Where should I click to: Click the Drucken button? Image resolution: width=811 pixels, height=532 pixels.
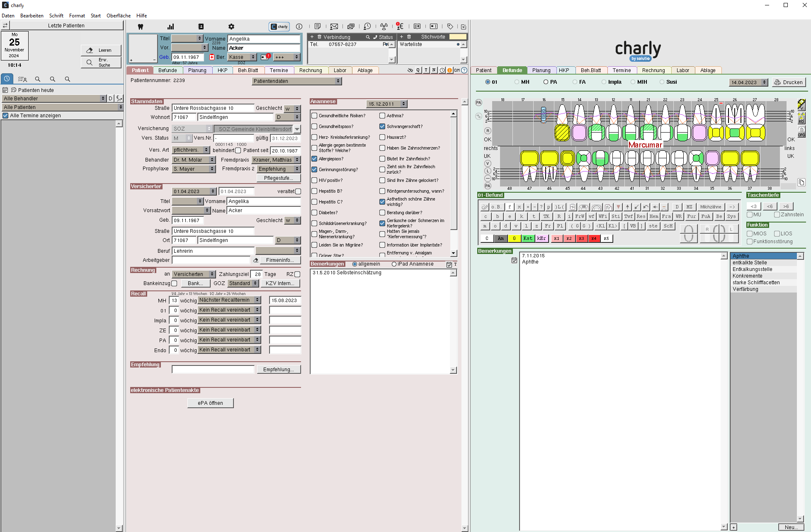point(789,82)
